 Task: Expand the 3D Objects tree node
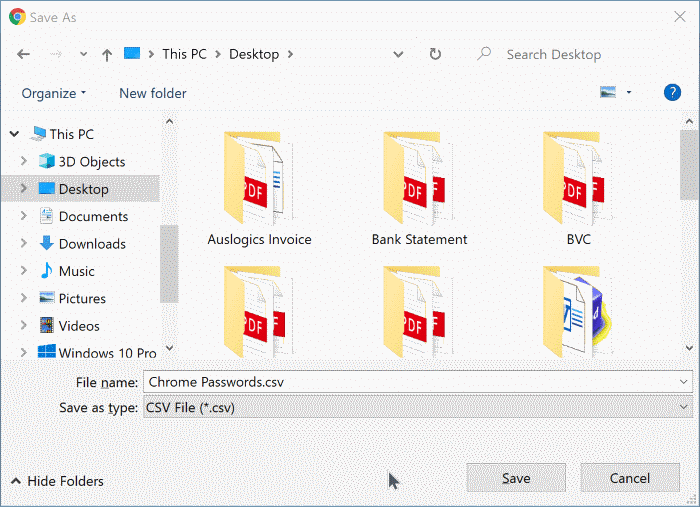point(24,161)
